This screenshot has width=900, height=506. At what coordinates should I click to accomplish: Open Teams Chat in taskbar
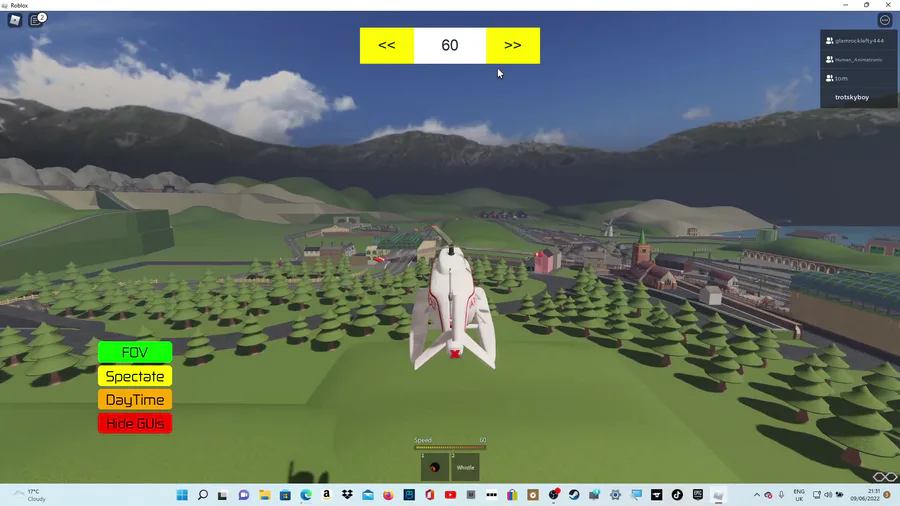243,495
